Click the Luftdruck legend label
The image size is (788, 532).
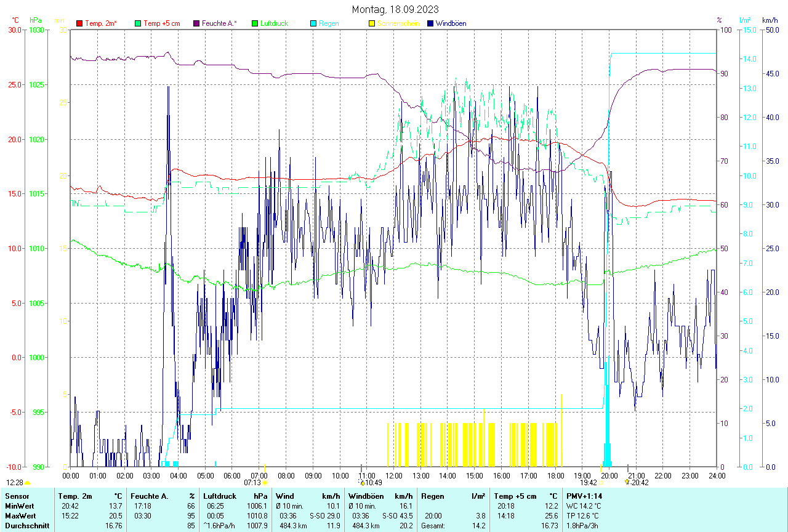click(x=275, y=23)
